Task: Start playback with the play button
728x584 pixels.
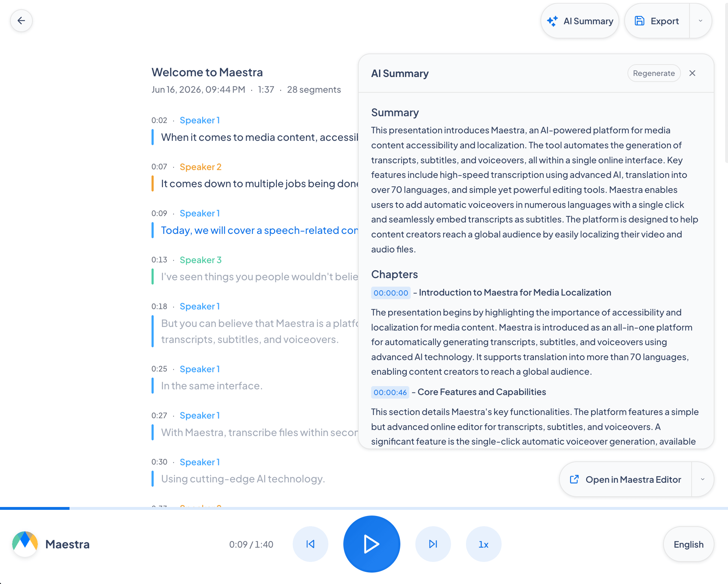Action: (371, 544)
